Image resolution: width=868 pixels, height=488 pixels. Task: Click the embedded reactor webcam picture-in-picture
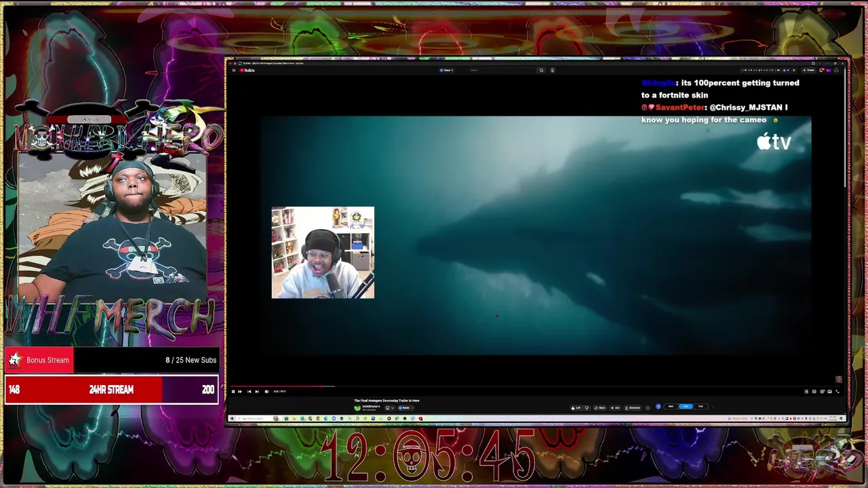point(323,252)
